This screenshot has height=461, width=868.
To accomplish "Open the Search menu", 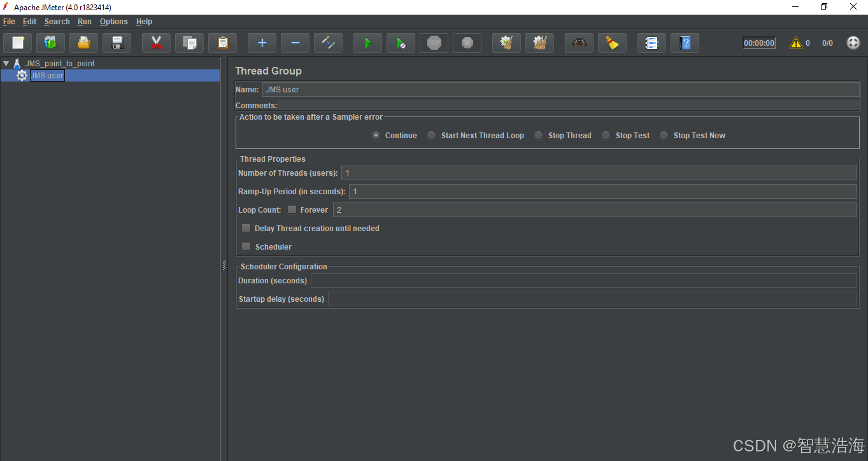I will [57, 22].
